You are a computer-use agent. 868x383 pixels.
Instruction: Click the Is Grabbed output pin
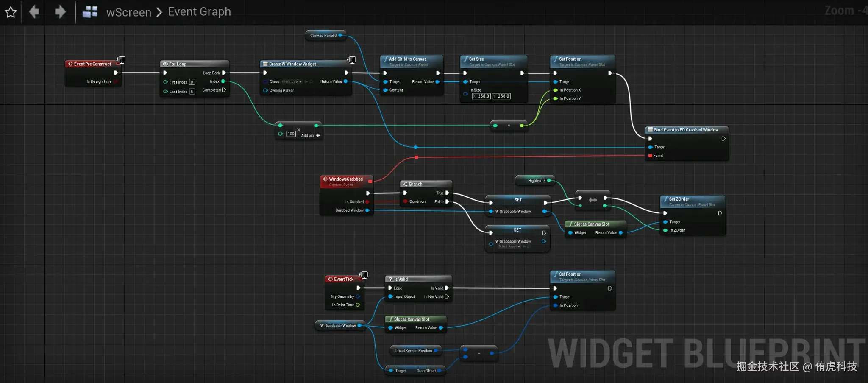click(x=367, y=202)
